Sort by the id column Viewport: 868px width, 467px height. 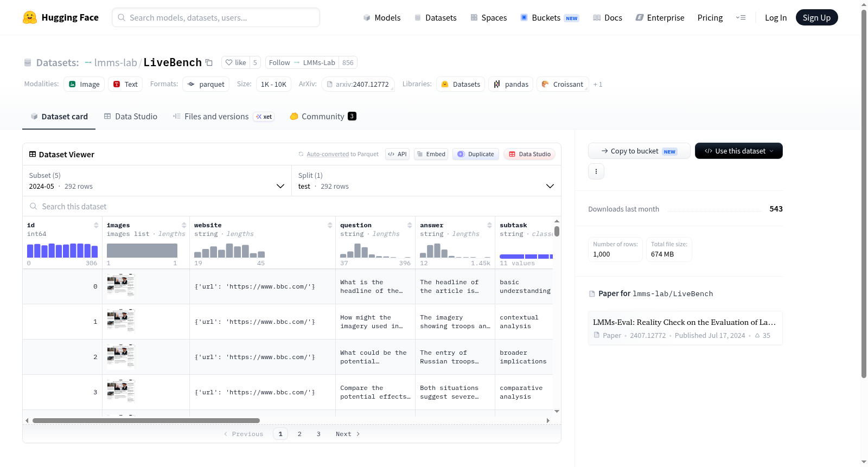pyautogui.click(x=96, y=225)
